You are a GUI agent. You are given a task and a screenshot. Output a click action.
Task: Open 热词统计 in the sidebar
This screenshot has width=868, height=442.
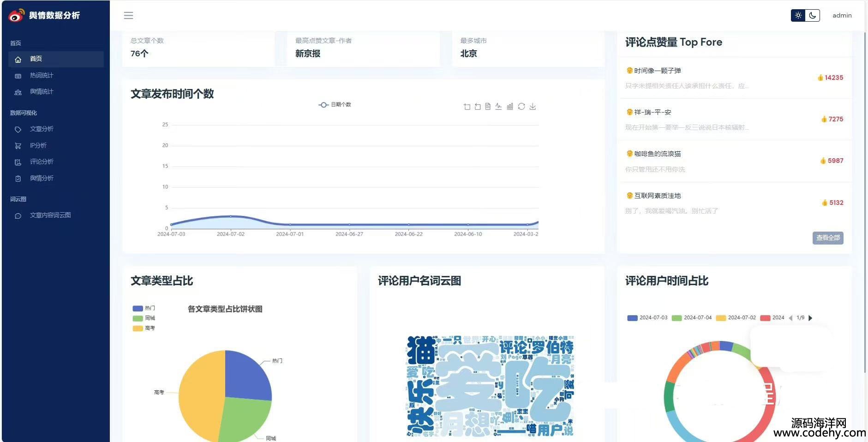42,75
